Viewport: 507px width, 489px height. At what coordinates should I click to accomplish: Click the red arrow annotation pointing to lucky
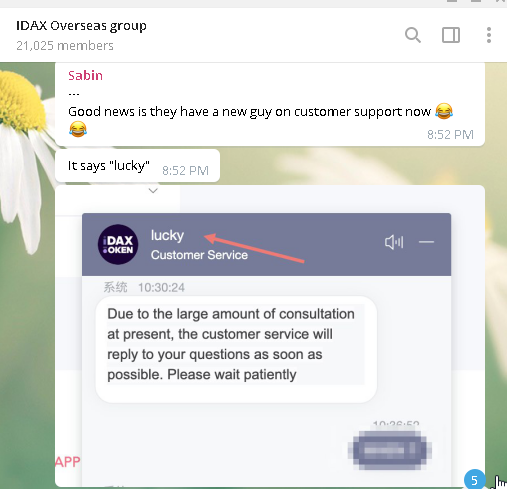coord(254,248)
